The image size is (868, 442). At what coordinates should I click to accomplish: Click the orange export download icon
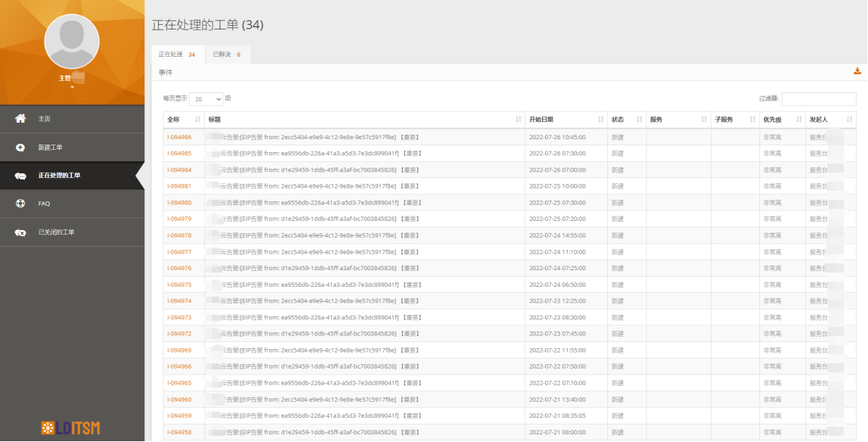point(857,71)
